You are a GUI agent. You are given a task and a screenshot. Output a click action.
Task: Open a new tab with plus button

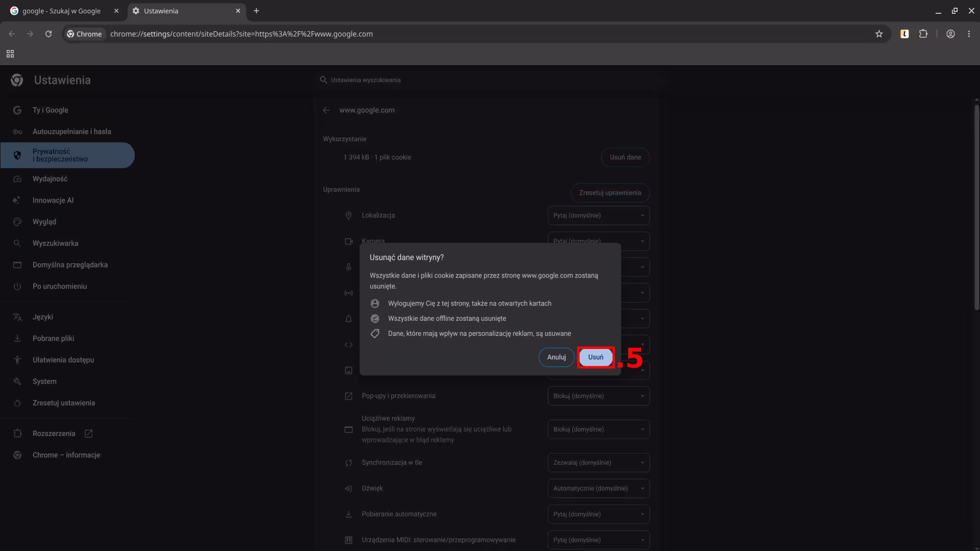coord(256,11)
